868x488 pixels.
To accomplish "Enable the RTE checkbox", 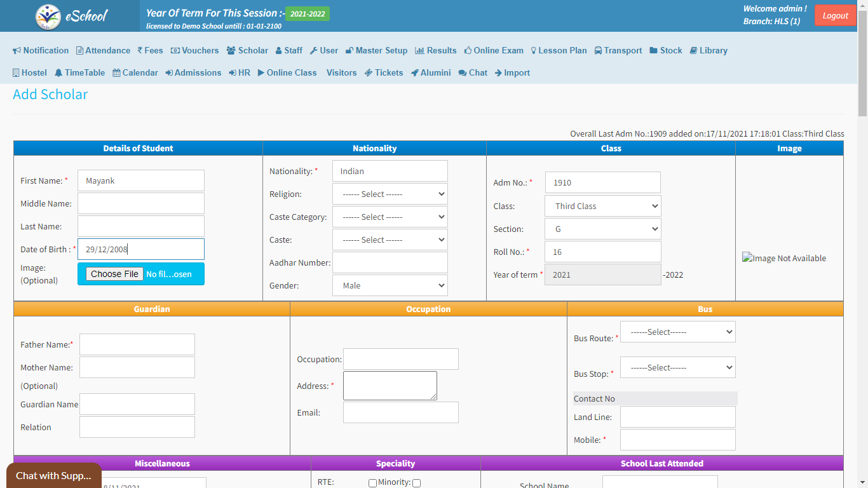I will coord(372,483).
